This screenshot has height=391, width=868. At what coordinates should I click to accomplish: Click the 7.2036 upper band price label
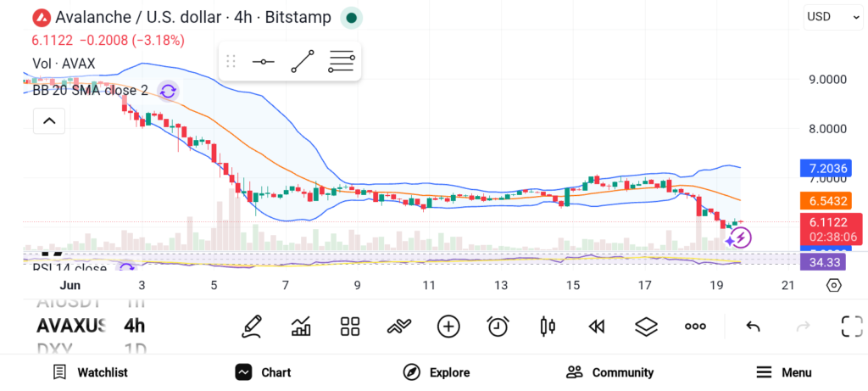[826, 169]
